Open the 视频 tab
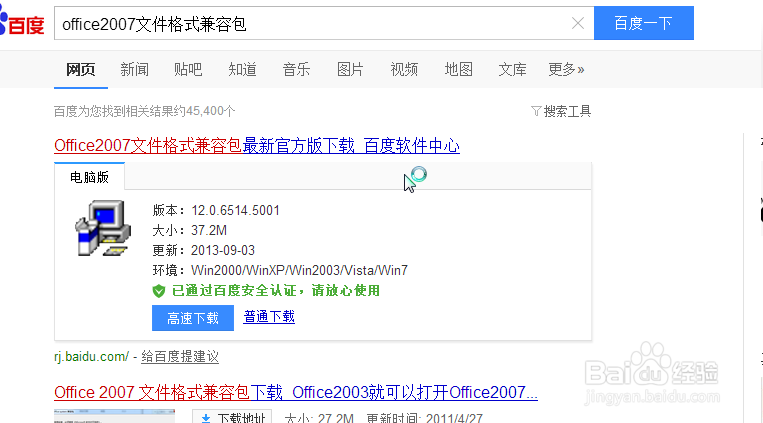This screenshot has height=423, width=763. point(404,70)
